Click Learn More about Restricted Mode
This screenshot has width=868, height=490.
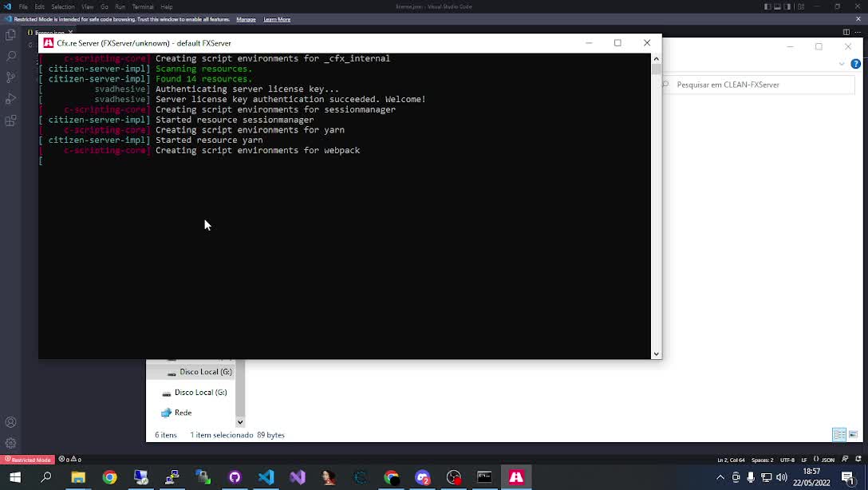coord(277,19)
